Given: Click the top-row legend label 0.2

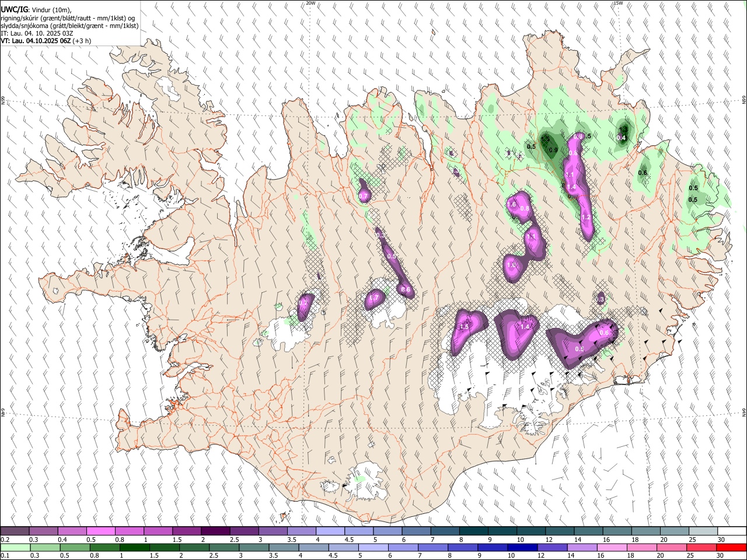Looking at the screenshot, I should click(x=5, y=540).
